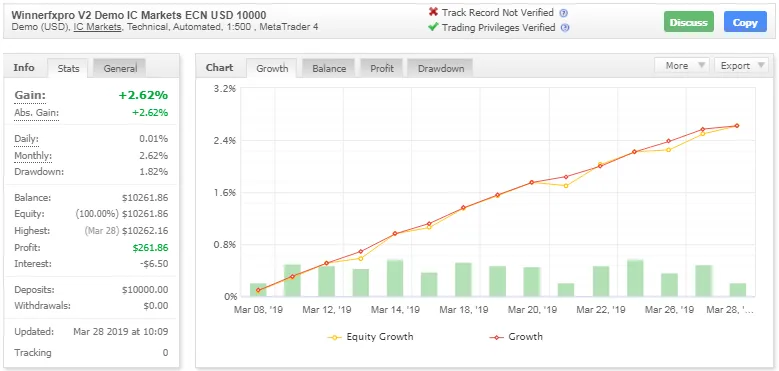Open the Profit chart tab
This screenshot has width=779, height=371.
point(382,69)
